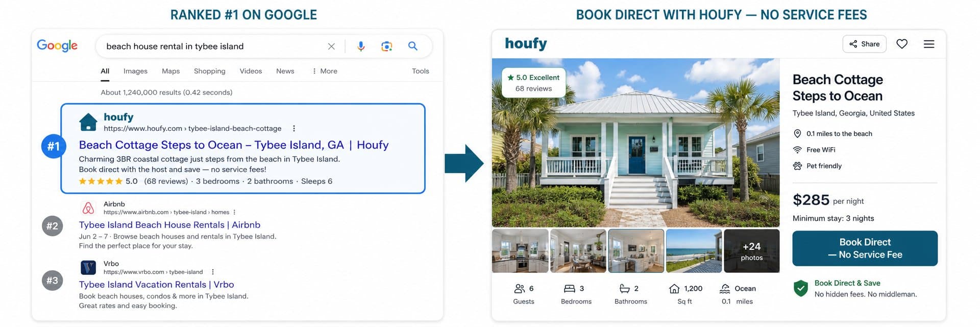Click the '(68 reviews)' text in the Houfy result
The image size is (980, 327).
(x=166, y=181)
